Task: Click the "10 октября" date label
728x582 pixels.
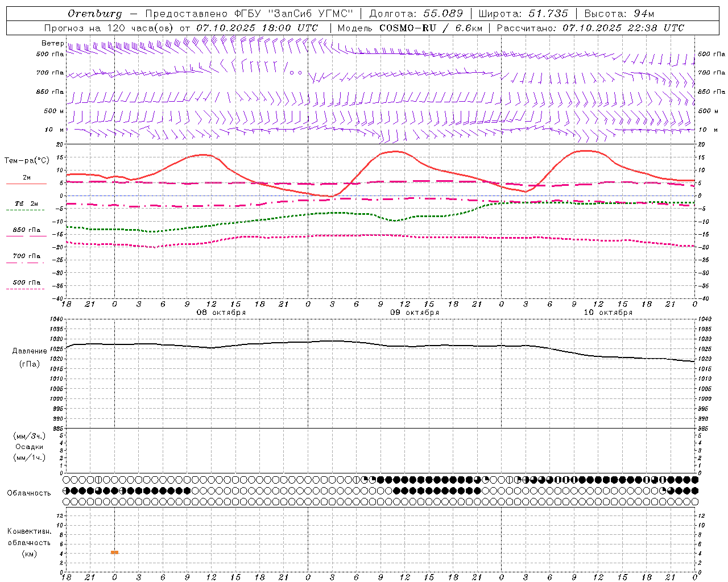Action: click(608, 313)
